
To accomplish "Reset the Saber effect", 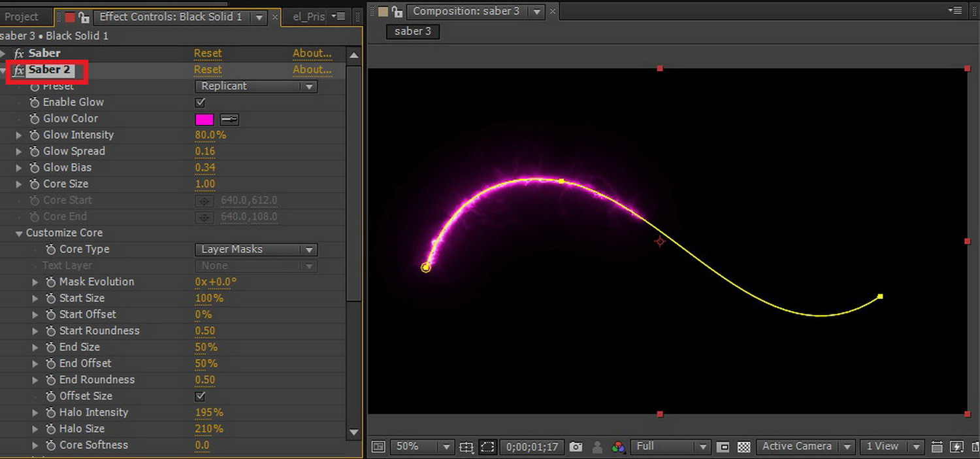I will click(x=208, y=54).
